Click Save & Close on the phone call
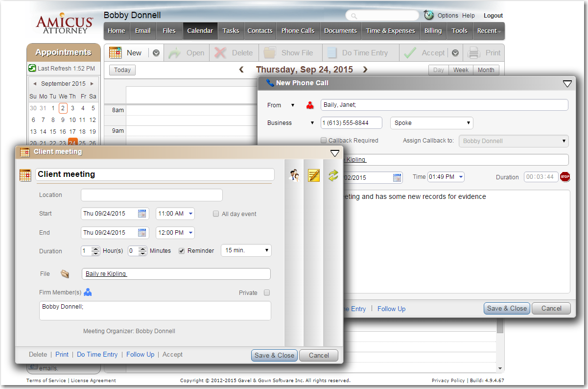The width and height of the screenshot is (588, 389). tap(507, 308)
